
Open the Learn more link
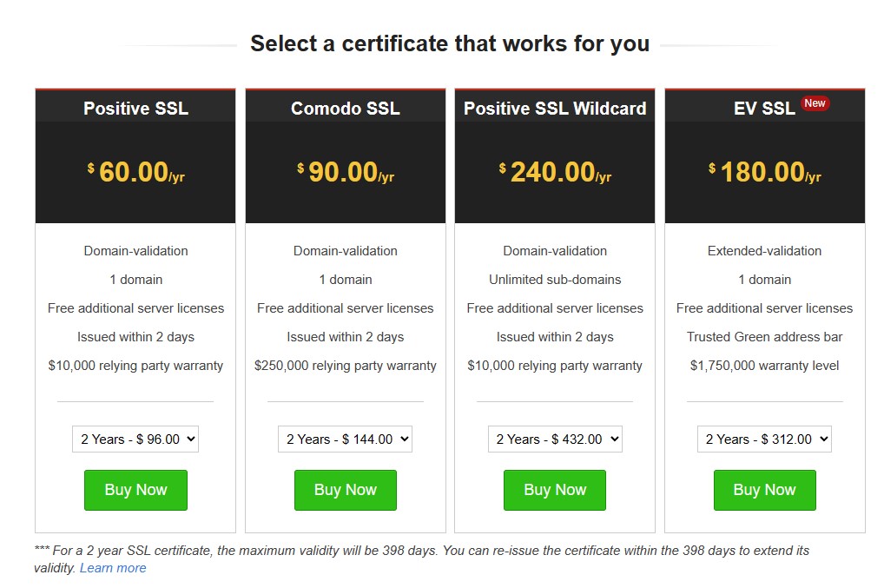point(113,568)
